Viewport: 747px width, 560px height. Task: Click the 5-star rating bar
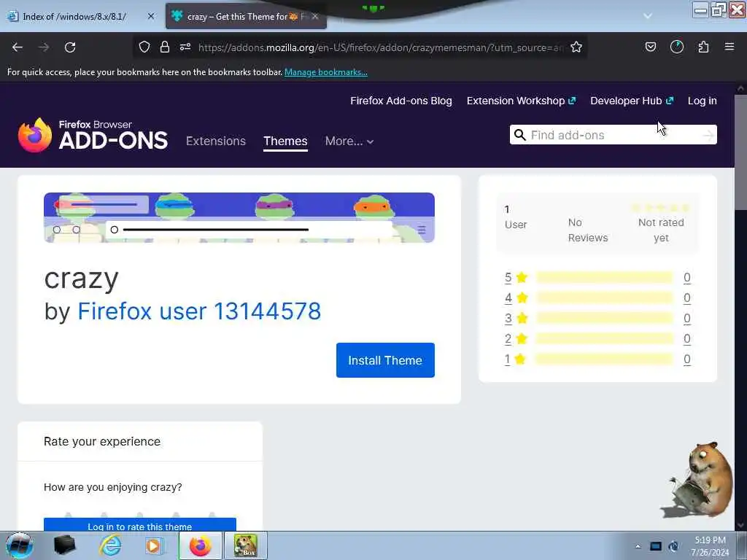[605, 277]
